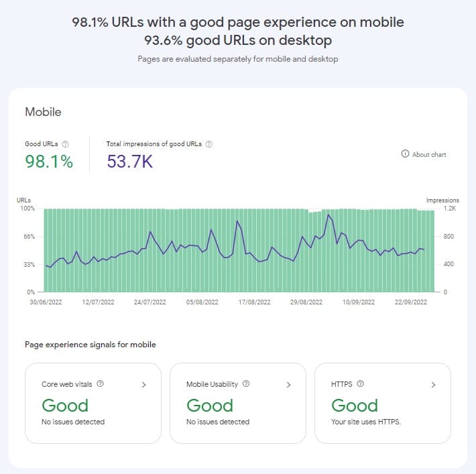Click the 30/06/2022 date label on chart
The image size is (476, 474).
point(46,302)
